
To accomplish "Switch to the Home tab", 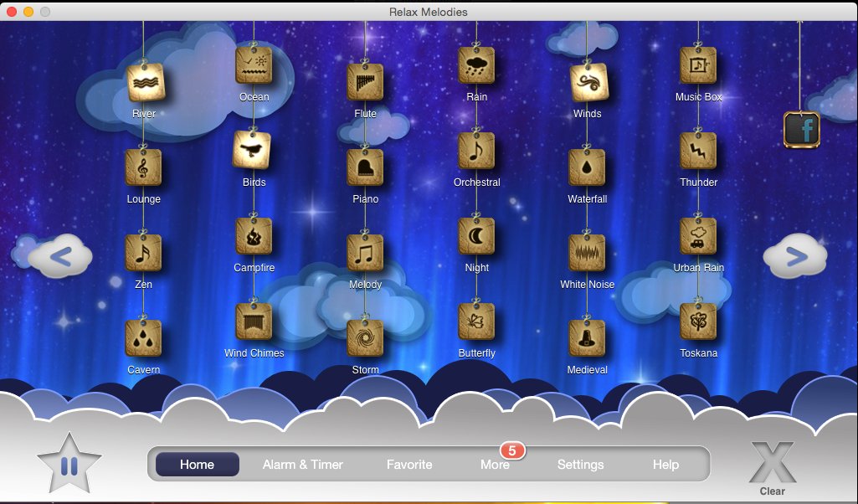I will (197, 465).
